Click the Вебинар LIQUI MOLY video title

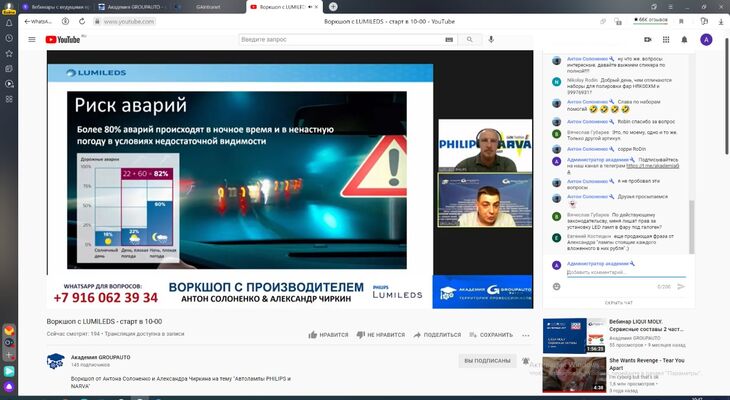[646, 325]
